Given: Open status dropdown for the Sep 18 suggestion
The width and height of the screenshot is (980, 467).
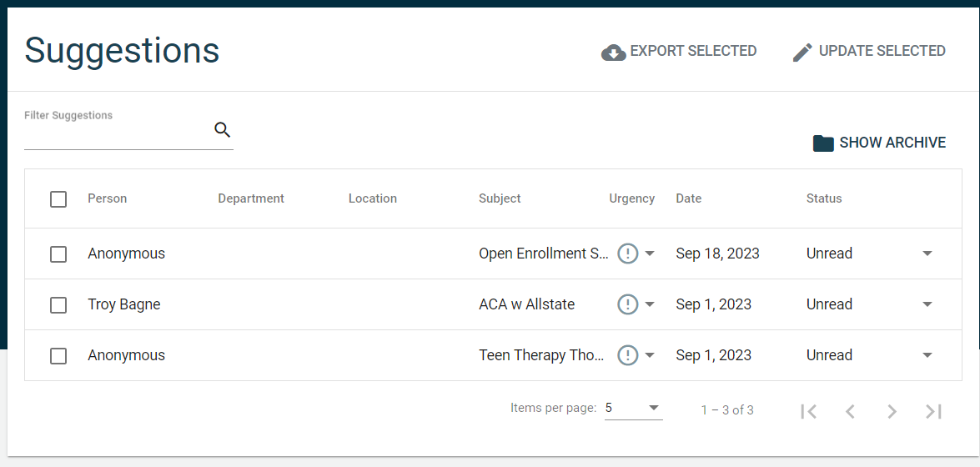Looking at the screenshot, I should pos(927,254).
